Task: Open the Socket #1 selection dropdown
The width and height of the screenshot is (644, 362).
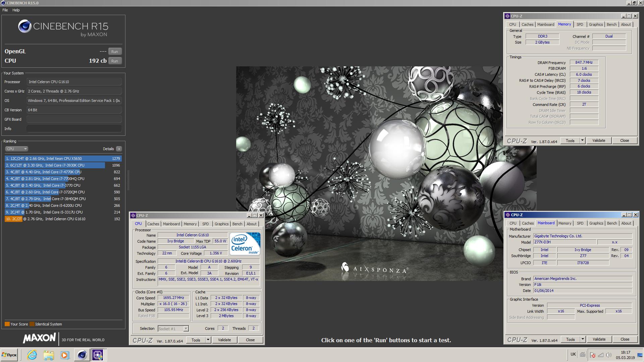Action: click(x=173, y=329)
